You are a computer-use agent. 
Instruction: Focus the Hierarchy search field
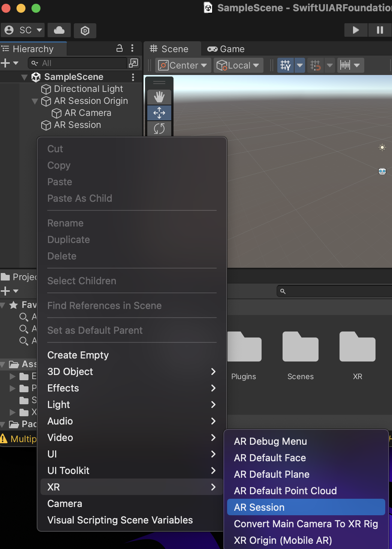(x=78, y=63)
